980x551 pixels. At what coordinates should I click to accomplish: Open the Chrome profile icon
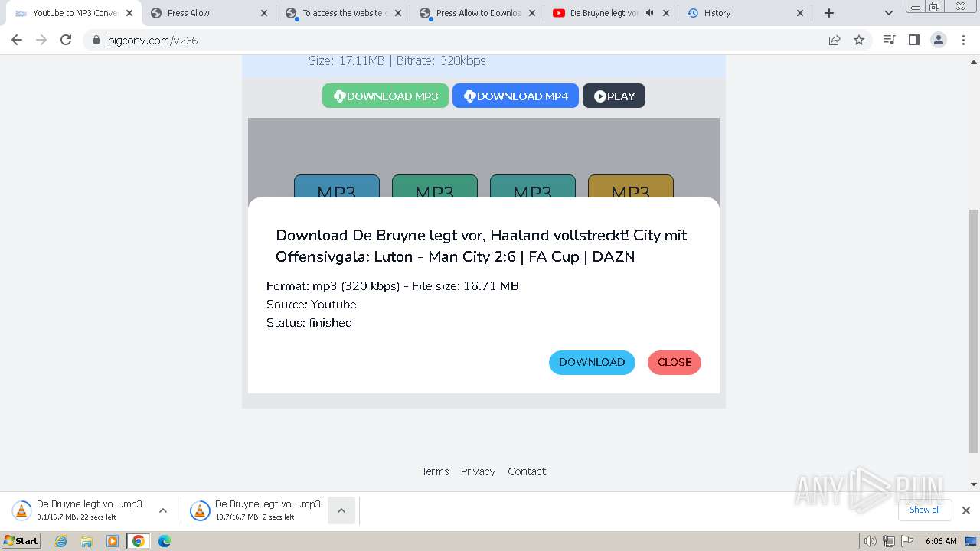click(939, 40)
